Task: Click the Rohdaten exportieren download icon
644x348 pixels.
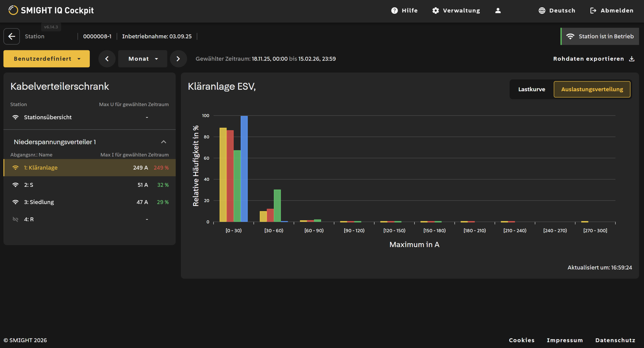Action: click(x=632, y=59)
